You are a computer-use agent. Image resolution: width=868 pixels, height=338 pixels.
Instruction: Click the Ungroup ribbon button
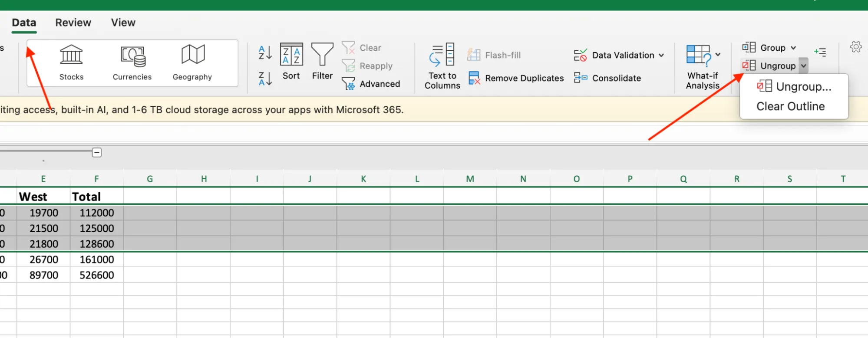[769, 66]
